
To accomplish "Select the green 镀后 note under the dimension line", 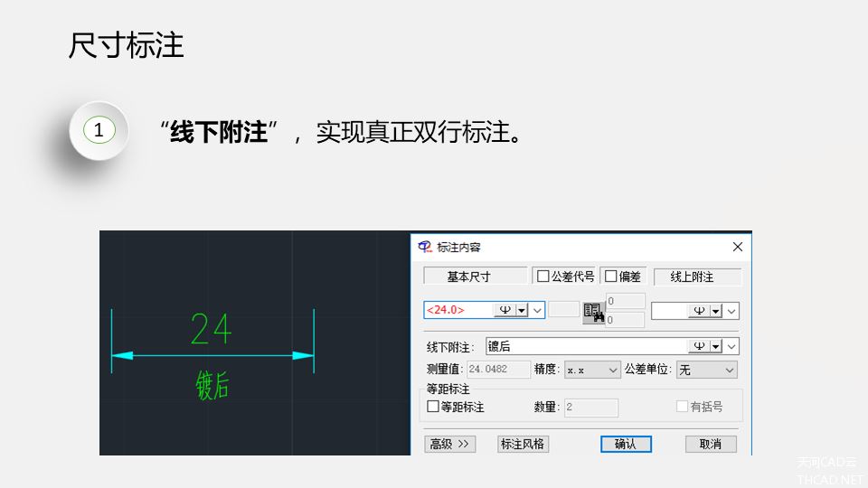I will coord(212,385).
